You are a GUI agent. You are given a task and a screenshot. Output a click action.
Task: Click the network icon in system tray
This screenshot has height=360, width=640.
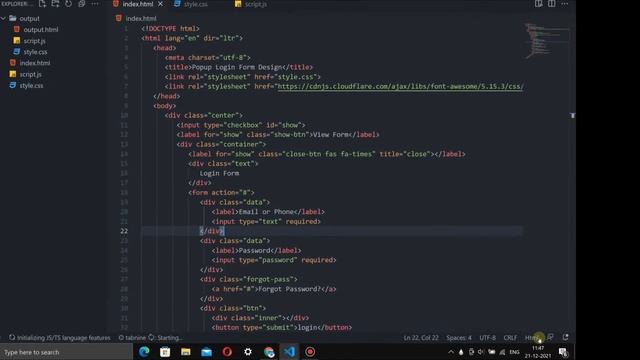coord(502,352)
